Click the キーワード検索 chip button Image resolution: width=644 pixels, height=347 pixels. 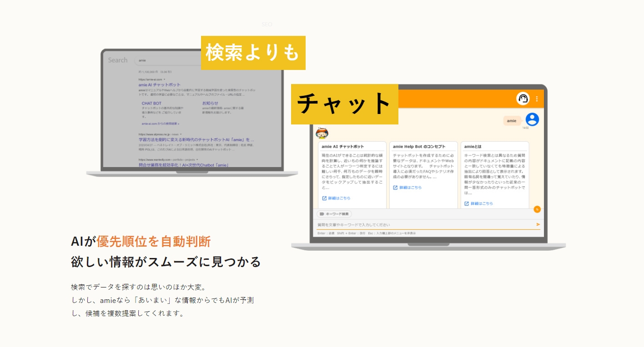(334, 214)
